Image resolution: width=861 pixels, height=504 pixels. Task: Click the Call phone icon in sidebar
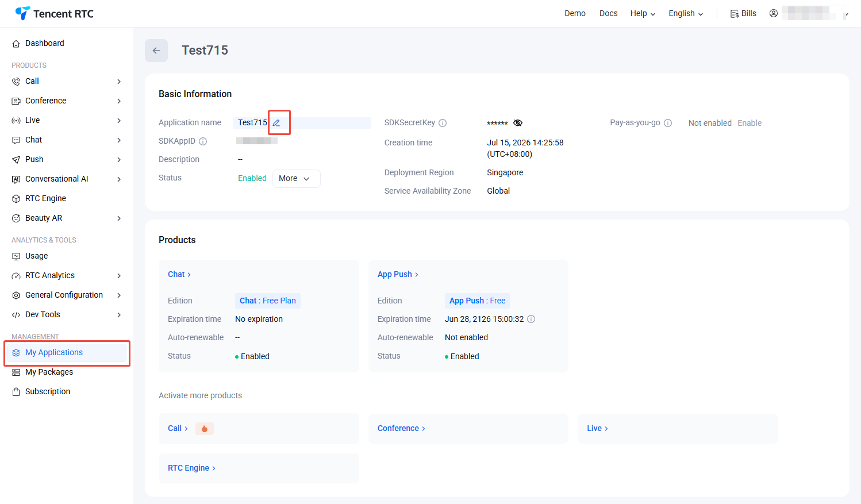click(16, 82)
